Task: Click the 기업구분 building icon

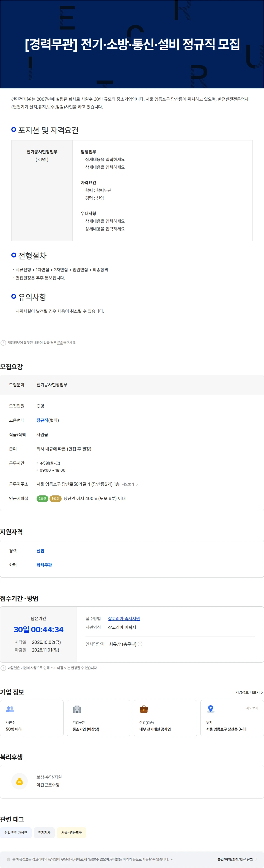Action: tap(77, 709)
